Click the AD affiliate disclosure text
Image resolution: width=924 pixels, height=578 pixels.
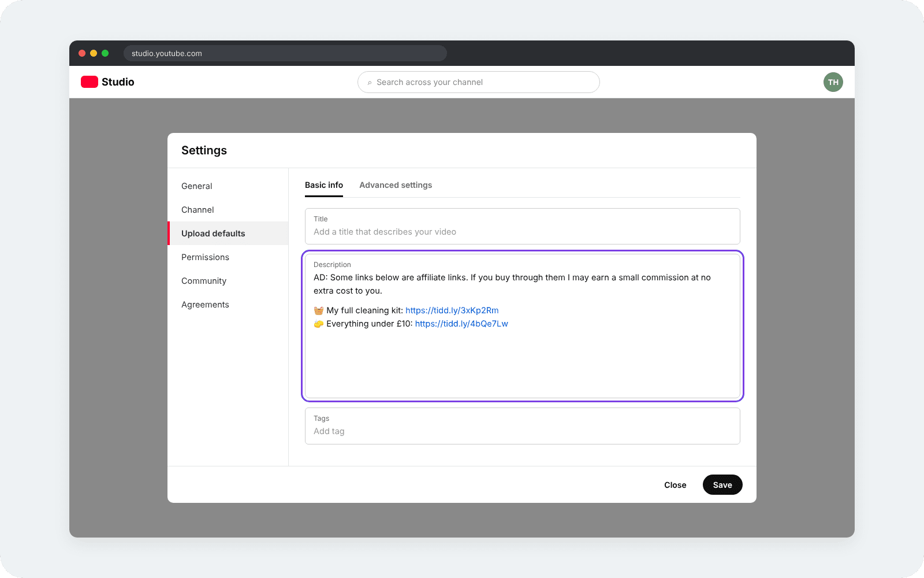[x=512, y=284]
